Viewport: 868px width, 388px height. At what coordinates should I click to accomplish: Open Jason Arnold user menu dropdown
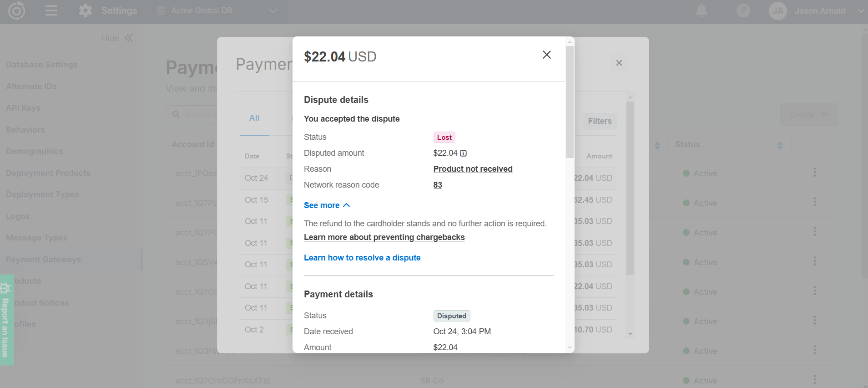click(x=860, y=11)
